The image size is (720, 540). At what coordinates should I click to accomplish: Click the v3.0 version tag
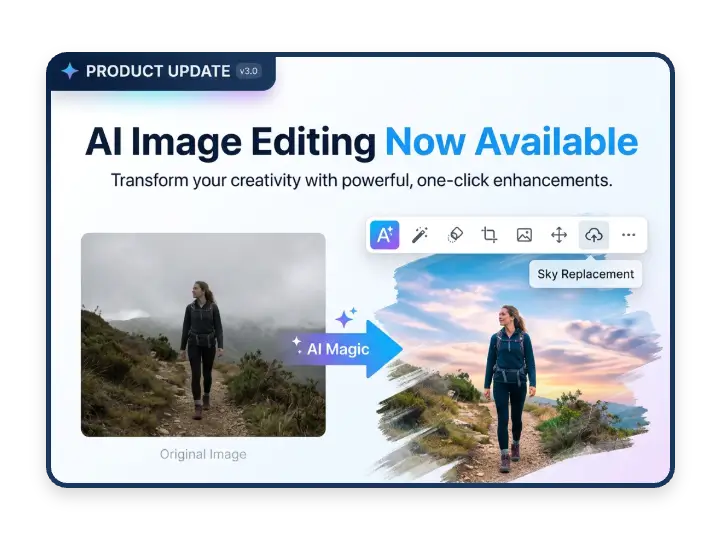pos(247,72)
